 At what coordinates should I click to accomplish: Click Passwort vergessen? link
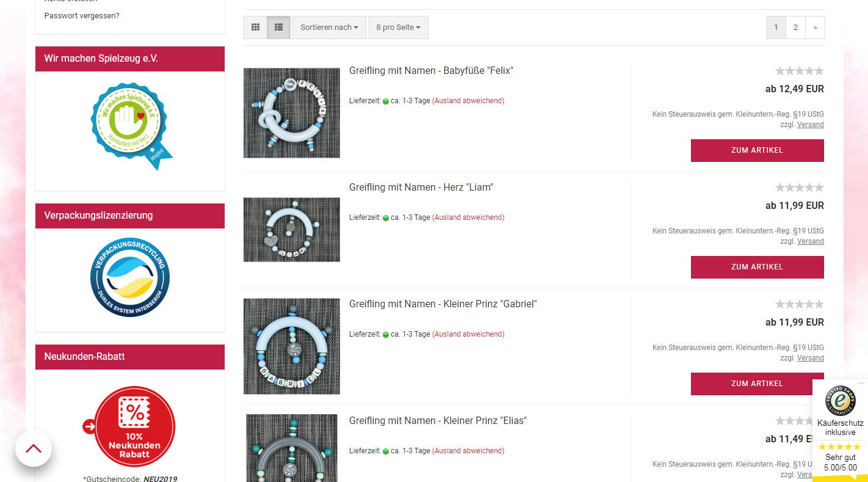click(x=82, y=15)
